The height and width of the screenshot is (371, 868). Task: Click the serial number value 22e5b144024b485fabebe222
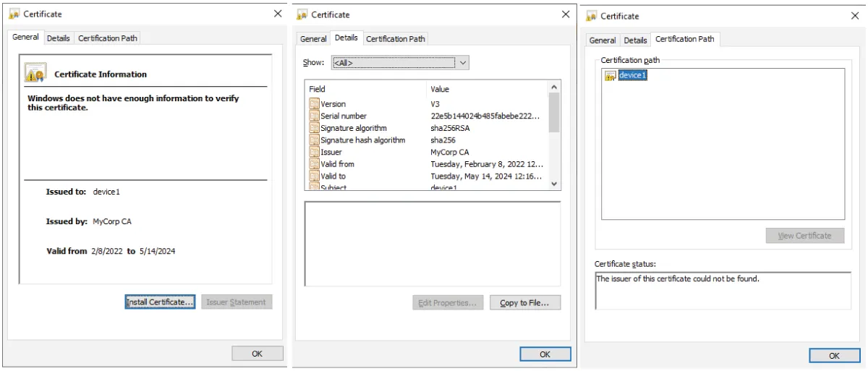485,116
